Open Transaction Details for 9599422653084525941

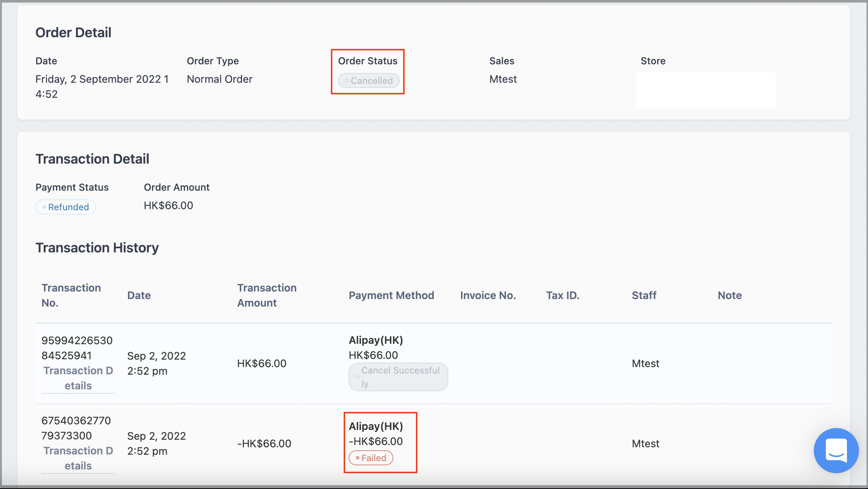tap(78, 378)
